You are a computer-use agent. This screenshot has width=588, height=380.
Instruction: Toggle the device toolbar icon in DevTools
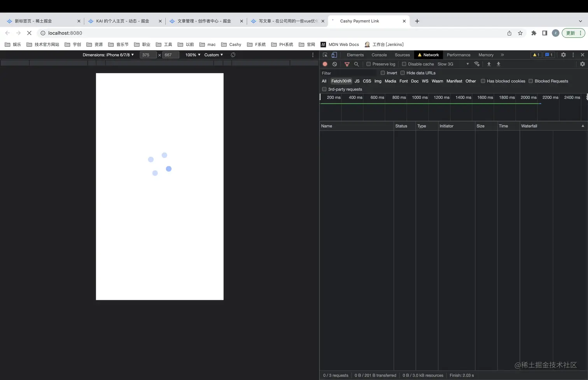coord(334,55)
